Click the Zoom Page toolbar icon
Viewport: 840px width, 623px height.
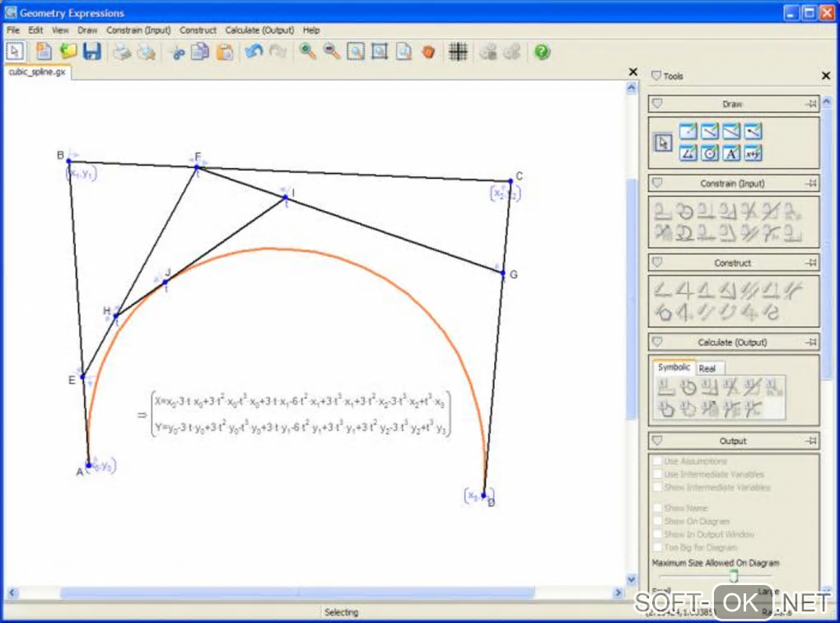(404, 51)
